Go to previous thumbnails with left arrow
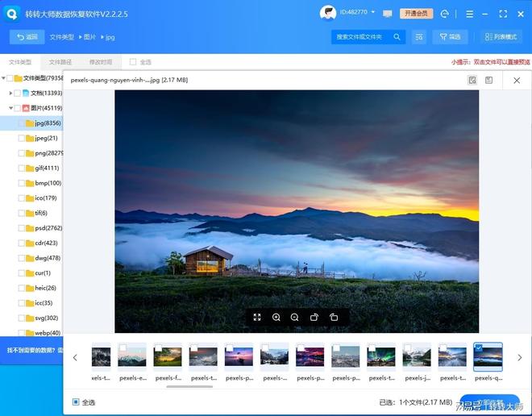Viewport: 532px width, 416px height. click(x=75, y=358)
